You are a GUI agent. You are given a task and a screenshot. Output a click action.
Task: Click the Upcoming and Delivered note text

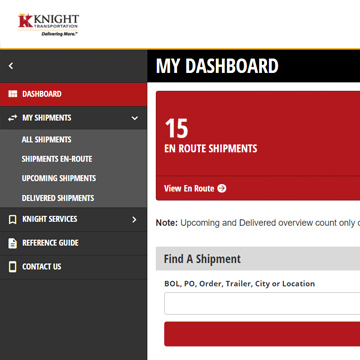[258, 223]
